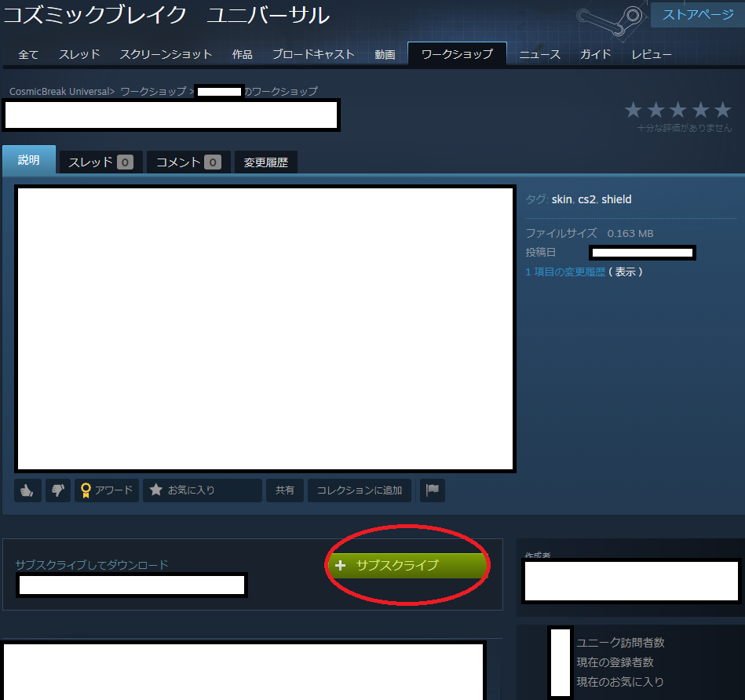Open the 動画 videos tab
The image size is (745, 700).
point(385,55)
